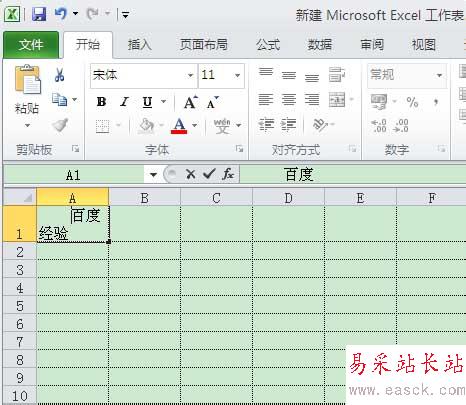Image resolution: width=466 pixels, height=405 pixels.
Task: Toggle middle align icon
Action: [289, 75]
